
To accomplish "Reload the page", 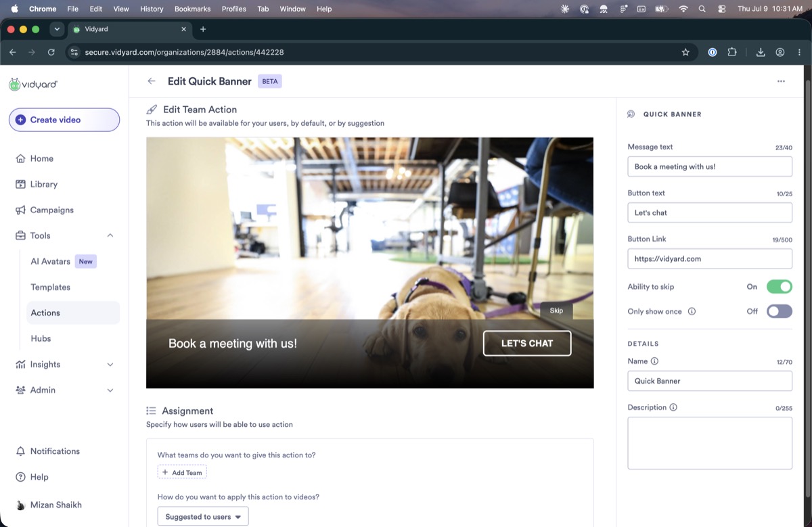I will [x=51, y=52].
